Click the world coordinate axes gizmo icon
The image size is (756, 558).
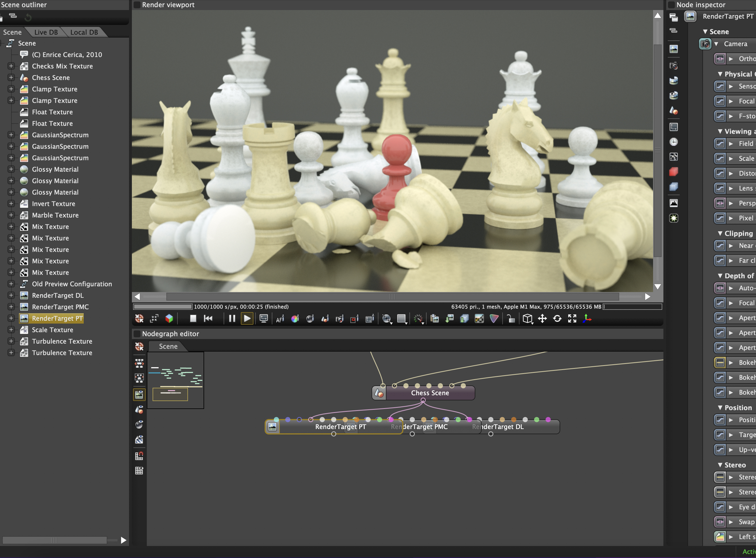[587, 318]
